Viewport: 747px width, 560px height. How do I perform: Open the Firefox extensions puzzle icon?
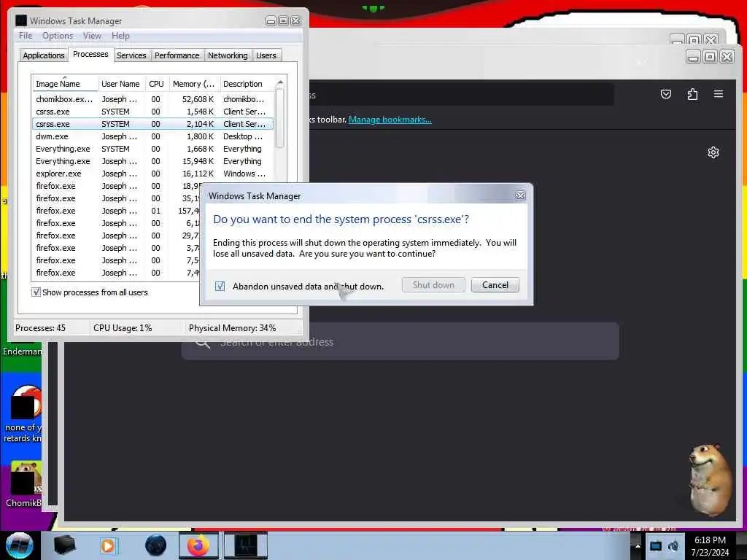point(692,94)
